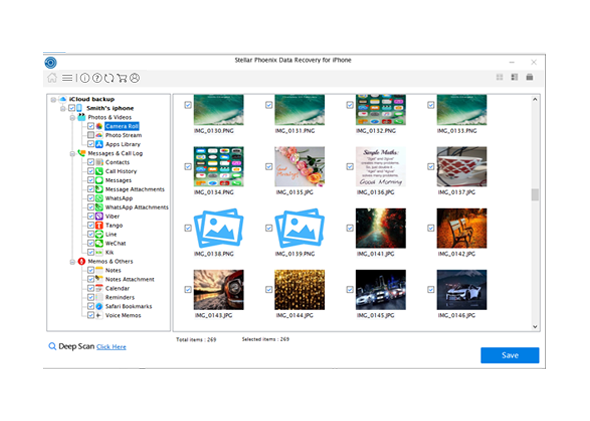Viewport: 590px width, 421px height.
Task: Select the IMG_0132.PNG home screen thumbnail
Action: click(x=381, y=109)
